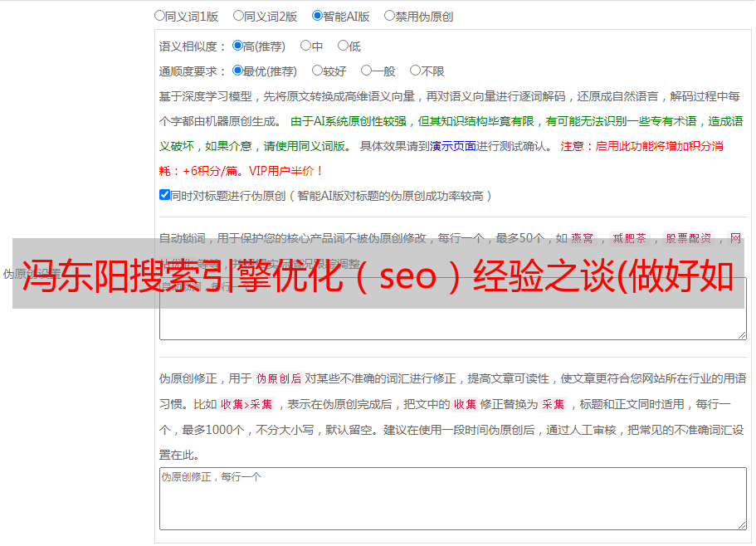
Task: Set 通顺度要求 to 不限
Action: (415, 71)
